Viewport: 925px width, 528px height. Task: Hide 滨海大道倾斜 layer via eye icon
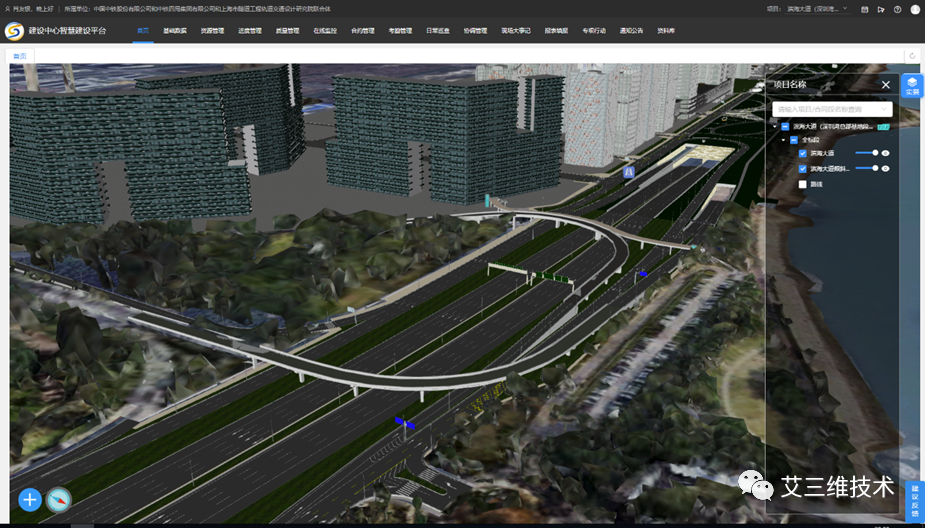(x=885, y=168)
